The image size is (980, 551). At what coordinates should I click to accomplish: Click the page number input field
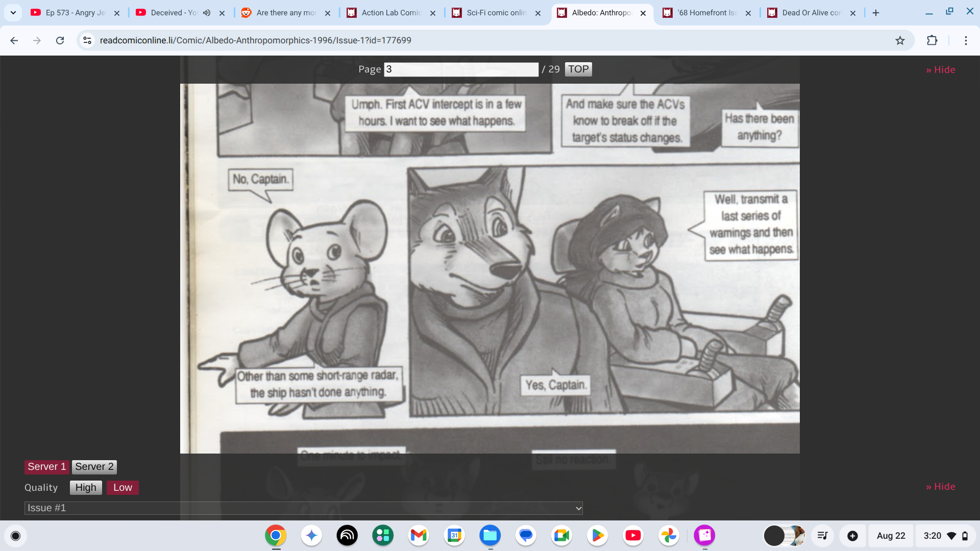tap(461, 69)
